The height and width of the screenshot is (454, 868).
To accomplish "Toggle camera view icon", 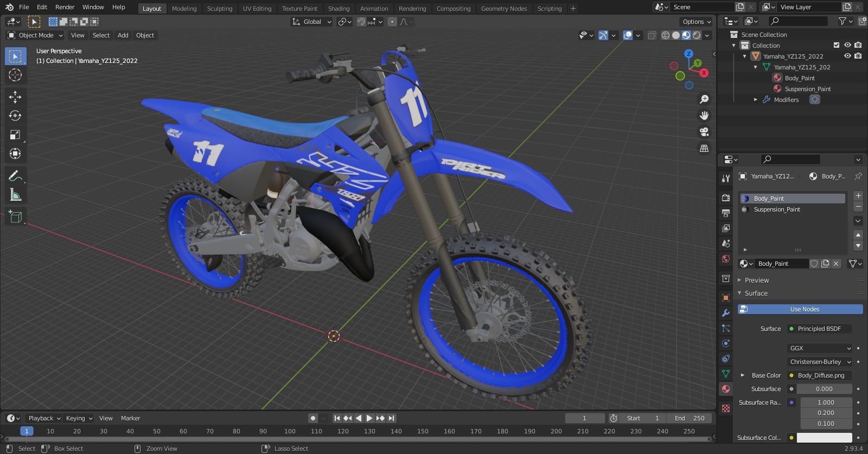I will click(x=704, y=132).
